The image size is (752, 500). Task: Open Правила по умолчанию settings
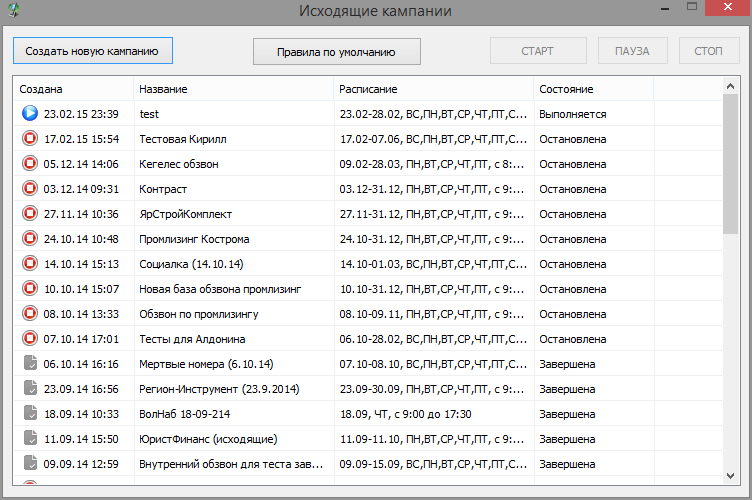(x=337, y=52)
